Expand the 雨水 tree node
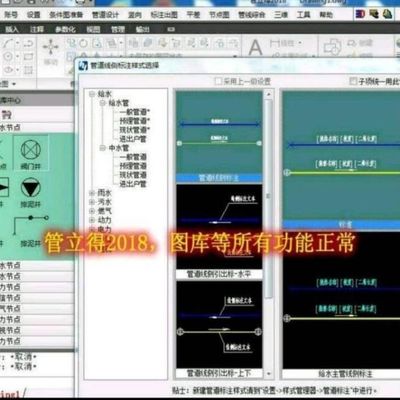The width and height of the screenshot is (400, 400). [x=92, y=193]
